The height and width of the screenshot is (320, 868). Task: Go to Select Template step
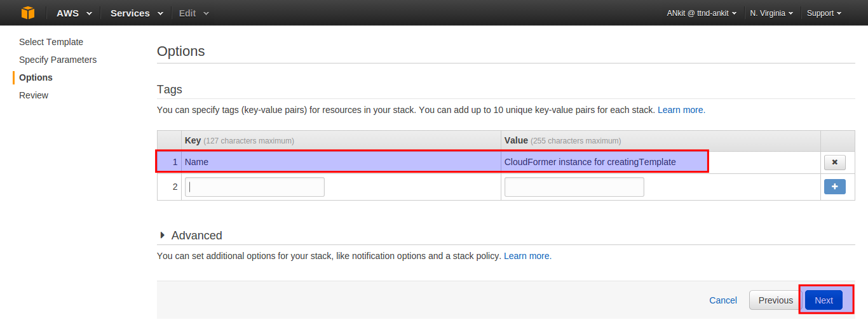tap(51, 42)
